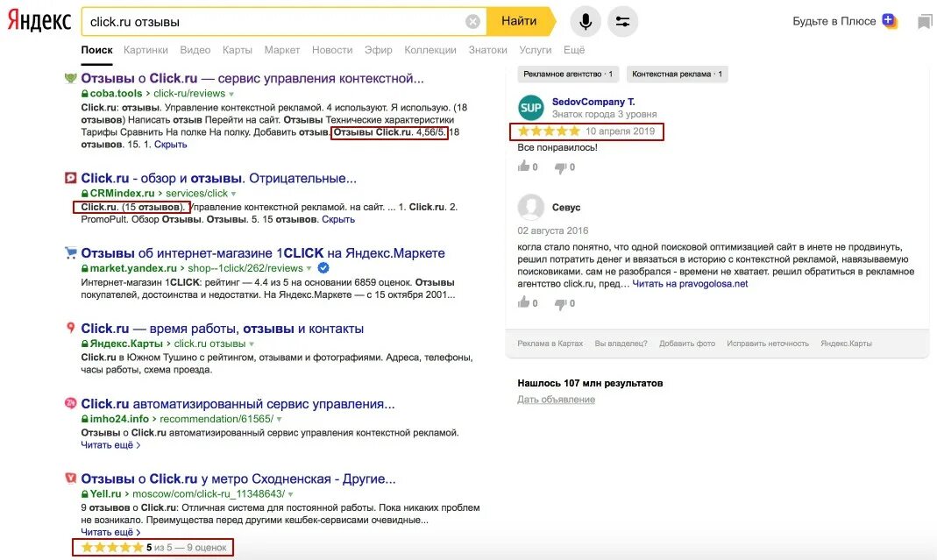Click the imho24.info result favicon
This screenshot has width=937, height=560.
coord(70,403)
